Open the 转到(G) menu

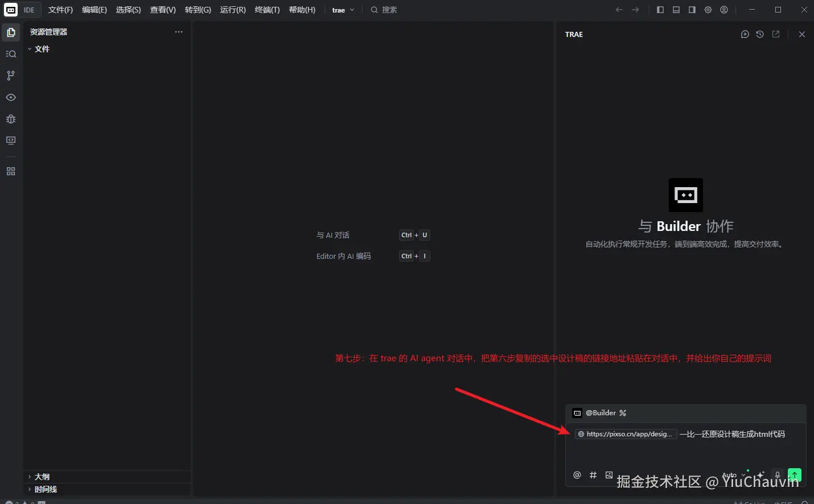tap(198, 10)
